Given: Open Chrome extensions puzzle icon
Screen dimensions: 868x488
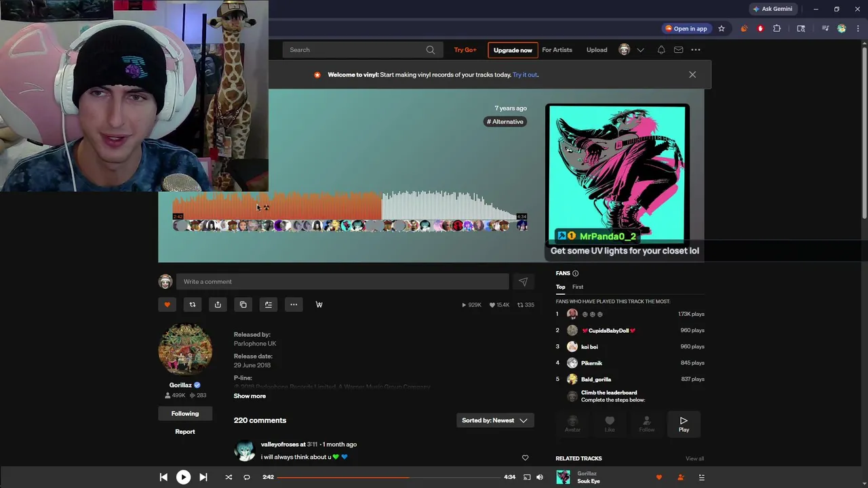Looking at the screenshot, I should coord(777,28).
